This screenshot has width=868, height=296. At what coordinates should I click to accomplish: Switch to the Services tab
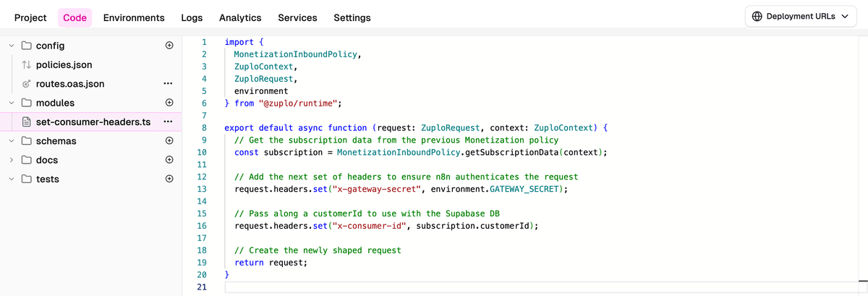(297, 17)
